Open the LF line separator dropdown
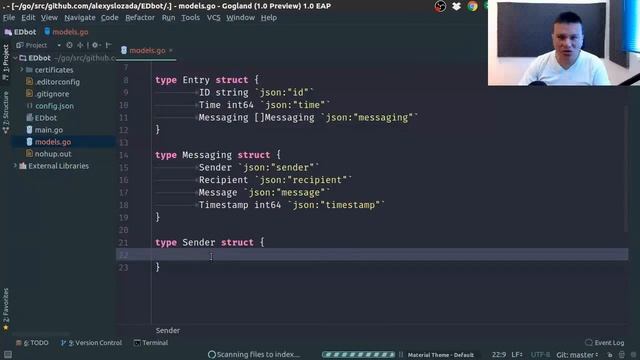640x360 pixels. [x=517, y=355]
